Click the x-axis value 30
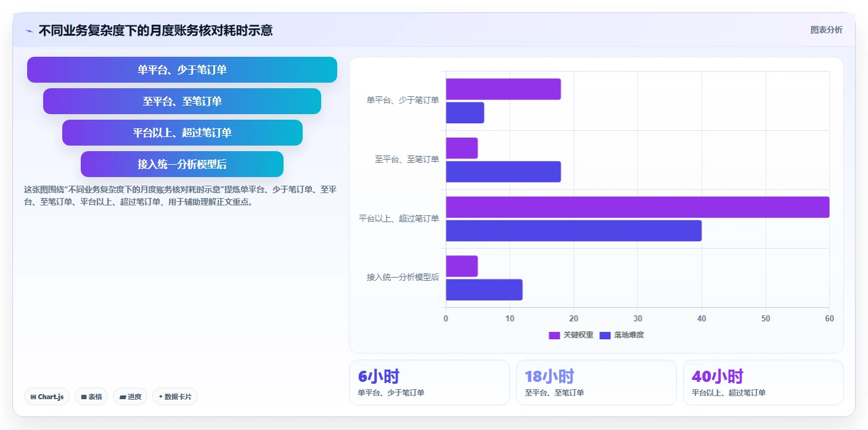The image size is (868, 430). point(637,319)
